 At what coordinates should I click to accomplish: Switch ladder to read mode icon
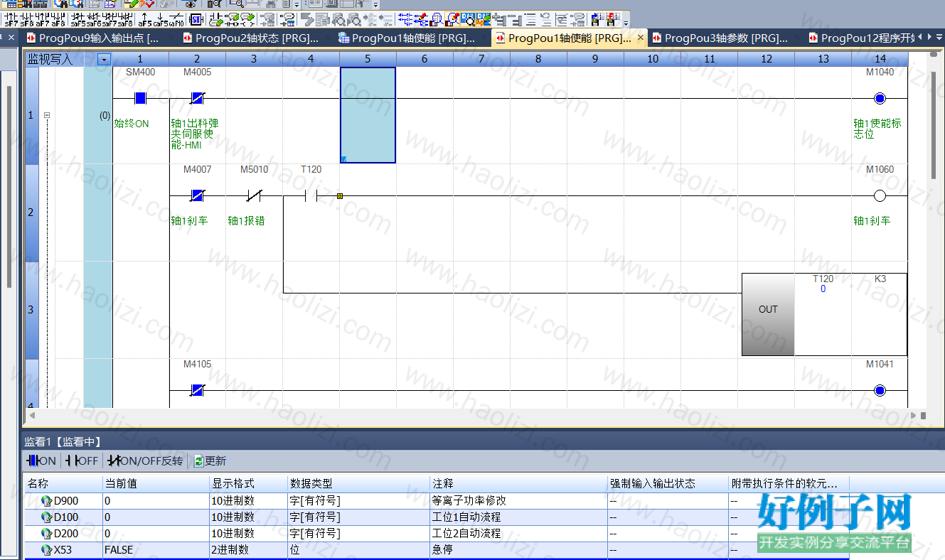405,18
